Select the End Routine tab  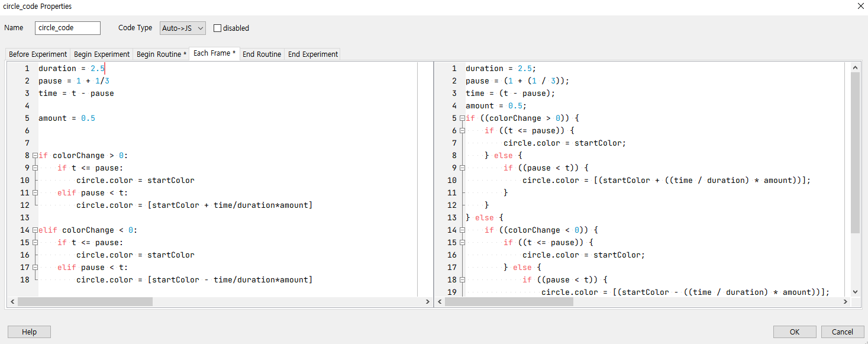(262, 53)
